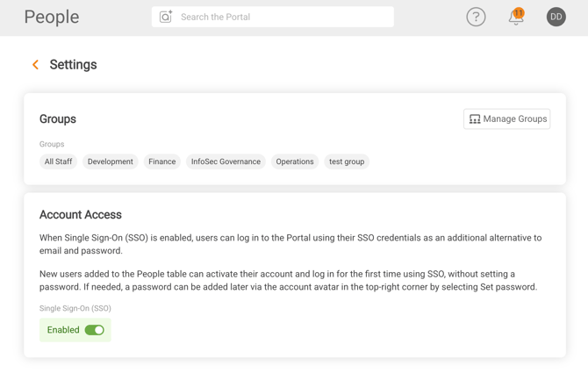Image resolution: width=588 pixels, height=373 pixels.
Task: Open the DD user avatar menu
Action: coord(556,17)
